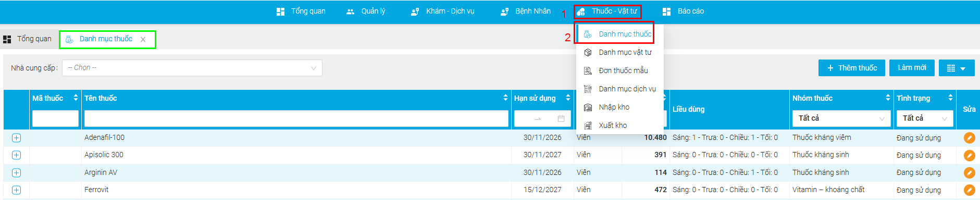Click the calendar icon in Hạn sử dụng filter
Image resolution: width=980 pixels, height=200 pixels.
click(x=561, y=119)
